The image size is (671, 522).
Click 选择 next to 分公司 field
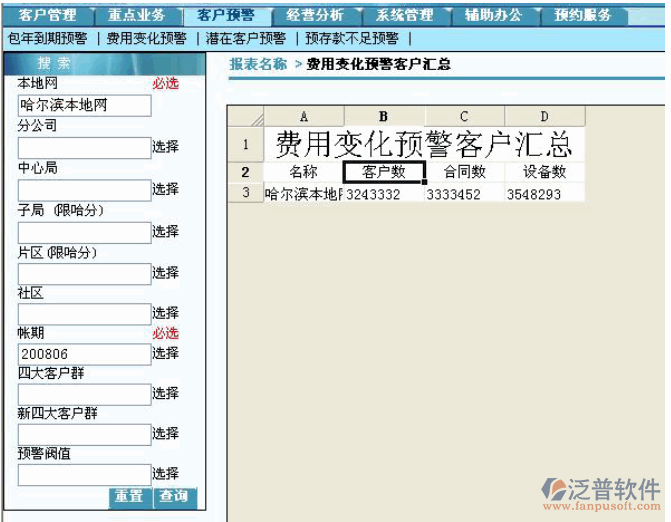click(x=165, y=147)
